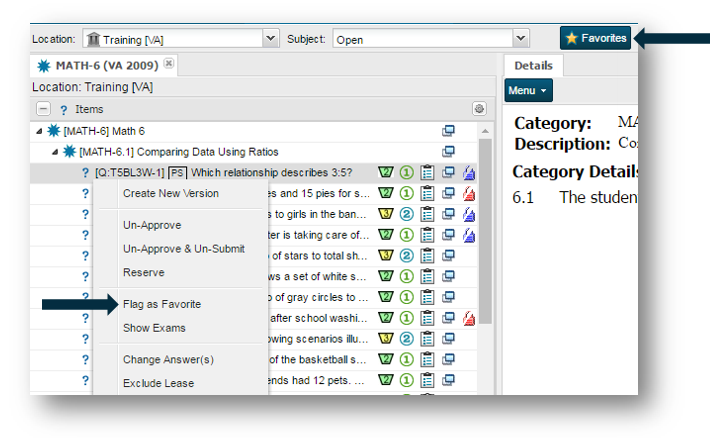Viewport: 726px width, 438px height.
Task: Choose Create New Version in context menu
Action: 171,194
